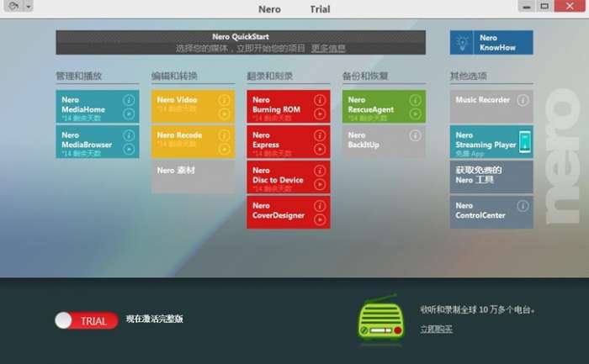Click the green radio thumbnail image
Viewport: 589px width, 364px height.
click(x=380, y=319)
